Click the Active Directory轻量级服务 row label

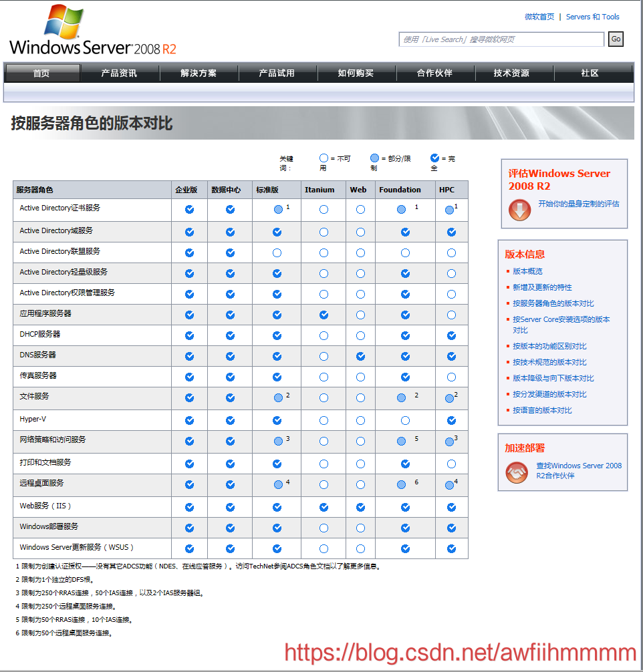click(x=63, y=272)
